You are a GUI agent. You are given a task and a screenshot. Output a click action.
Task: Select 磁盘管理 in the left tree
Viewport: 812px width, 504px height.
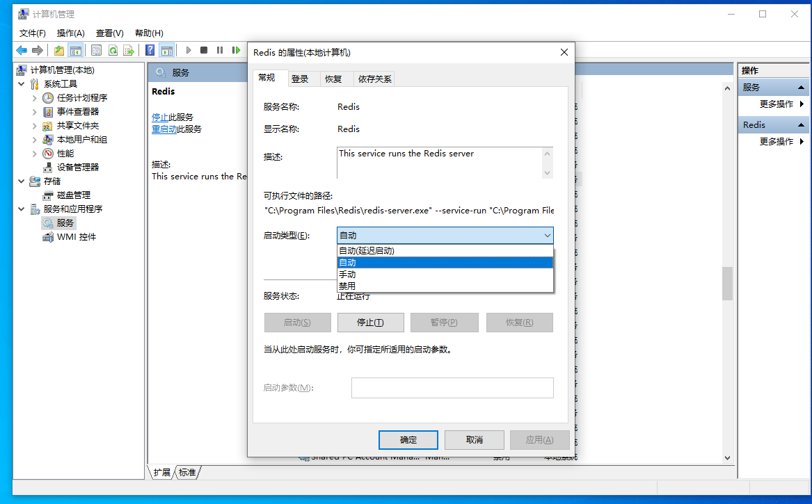pos(73,195)
